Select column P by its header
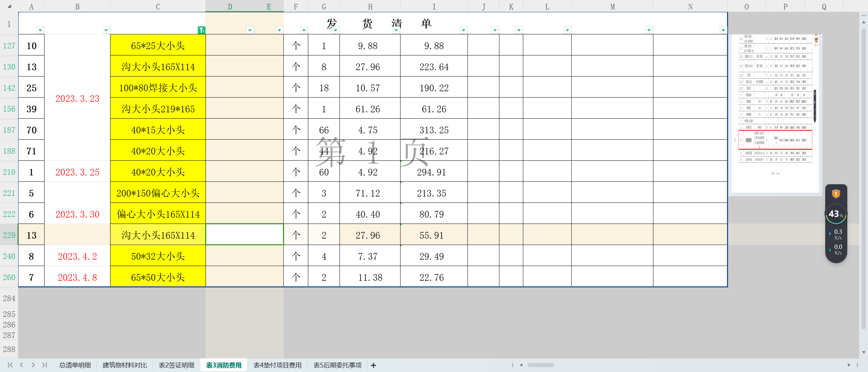The image size is (868, 372). pyautogui.click(x=785, y=6)
